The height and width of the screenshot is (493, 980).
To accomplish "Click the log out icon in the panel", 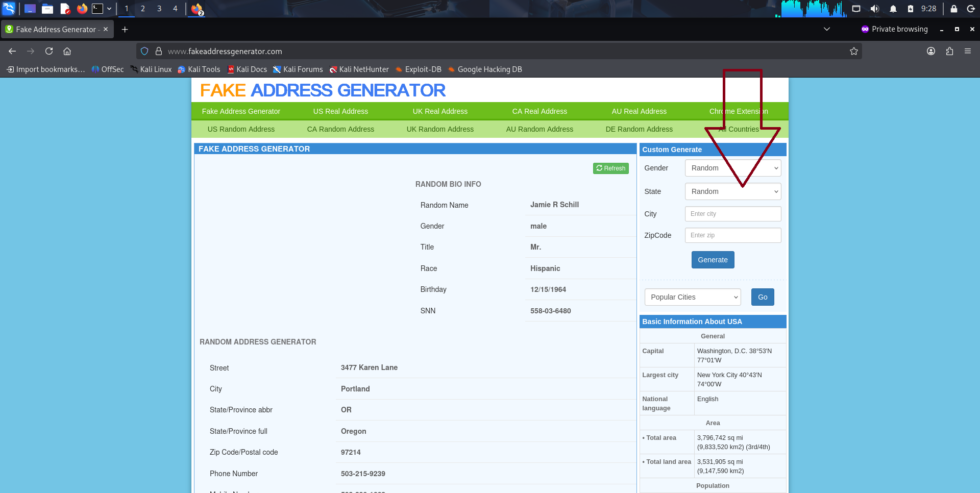I will 971,9.
